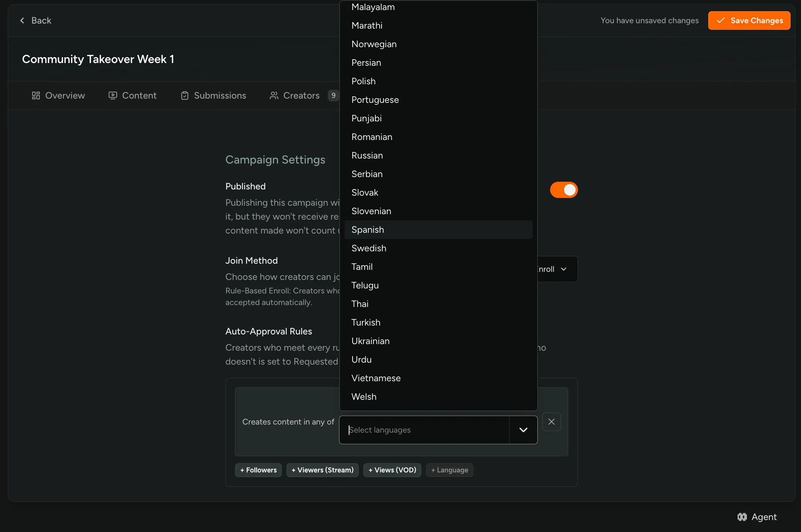Viewport: 801px width, 532px height.
Task: Click the Content tab monitor icon
Action: 113,95
